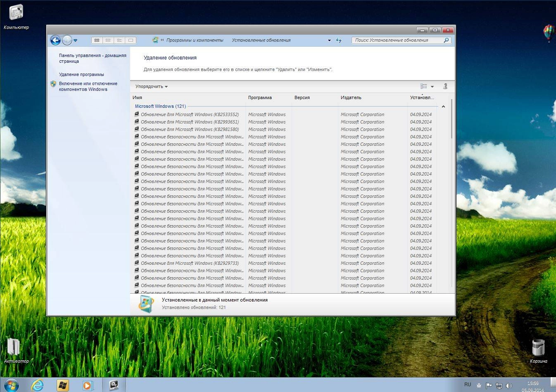This screenshot has width=556, height=392.
Task: Click the shield icon beside Windows components link
Action: 53,84
